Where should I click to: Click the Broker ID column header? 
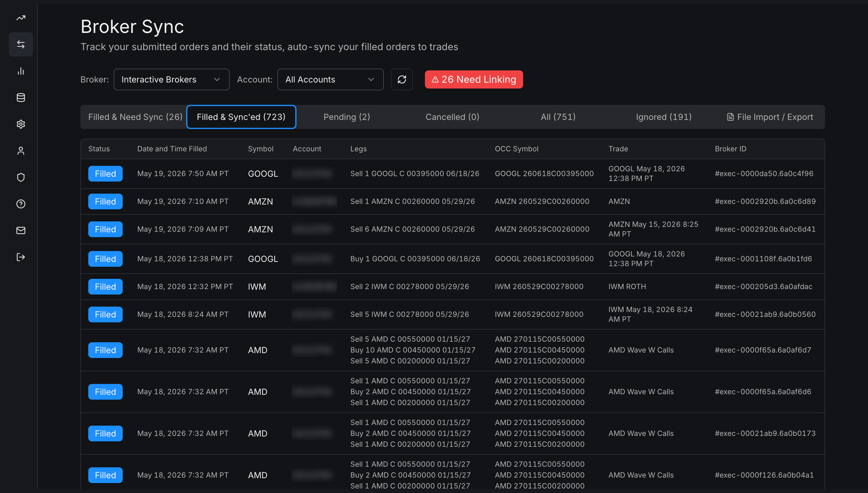pyautogui.click(x=730, y=149)
